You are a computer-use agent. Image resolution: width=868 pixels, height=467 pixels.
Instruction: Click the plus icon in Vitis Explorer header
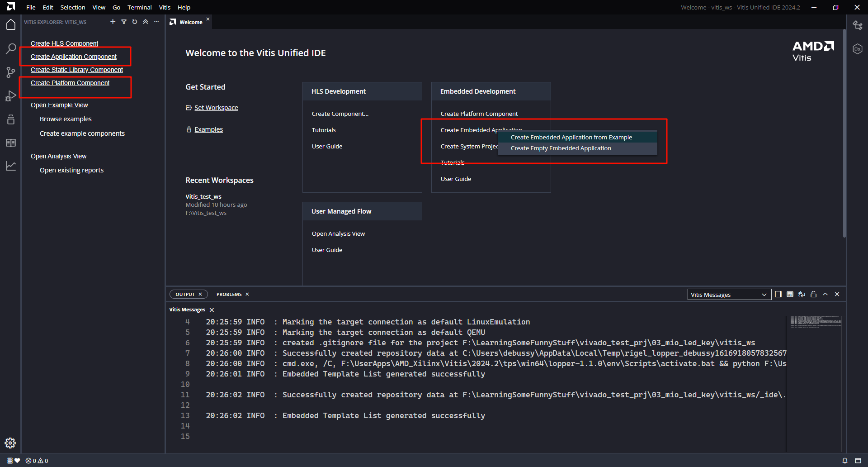point(113,22)
